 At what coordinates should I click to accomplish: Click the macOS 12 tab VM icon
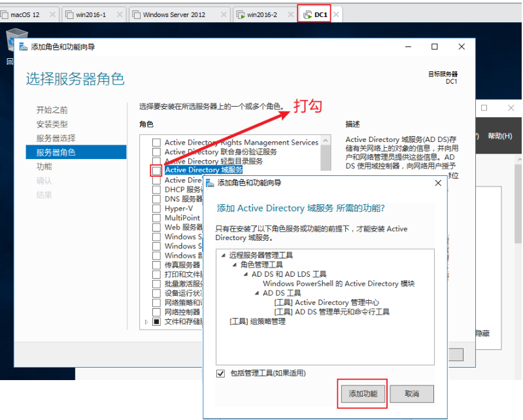tap(5, 14)
